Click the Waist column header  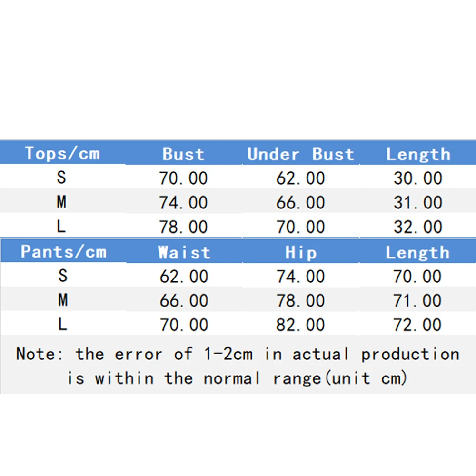[x=184, y=252]
